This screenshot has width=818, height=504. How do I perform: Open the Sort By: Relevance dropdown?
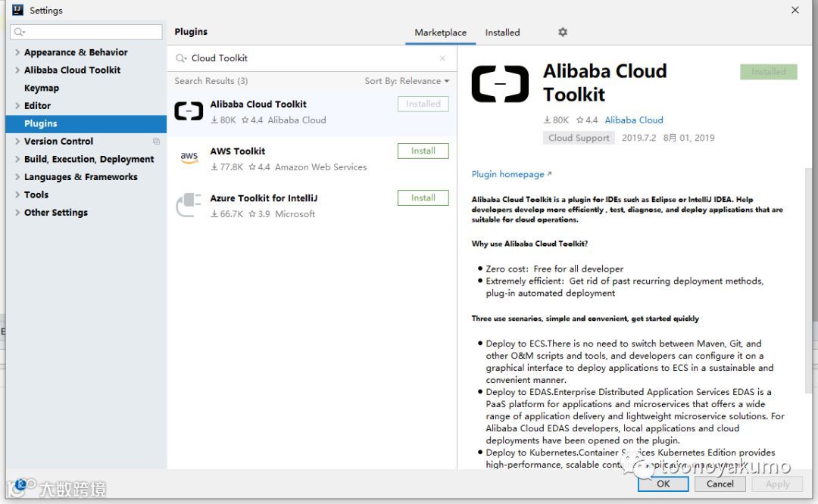407,81
